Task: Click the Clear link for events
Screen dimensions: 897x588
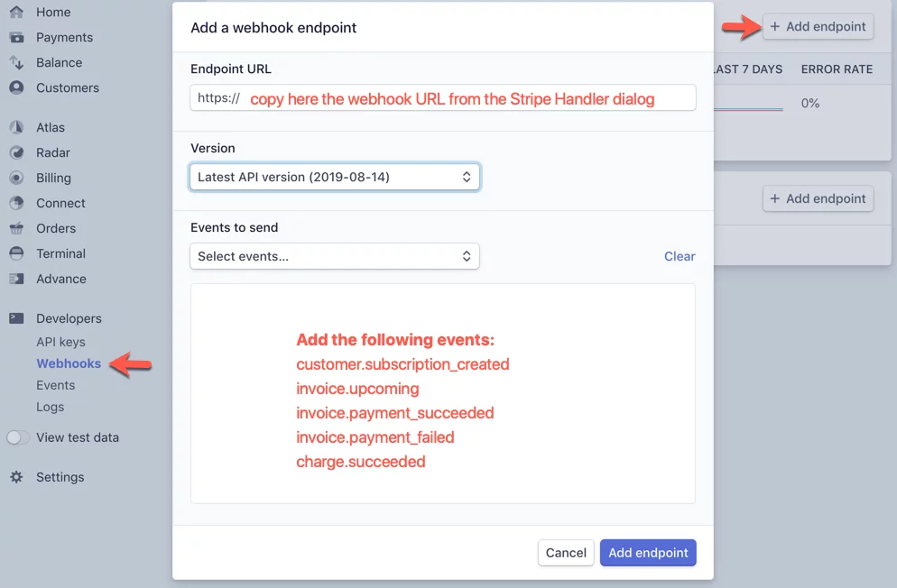Action: click(680, 257)
